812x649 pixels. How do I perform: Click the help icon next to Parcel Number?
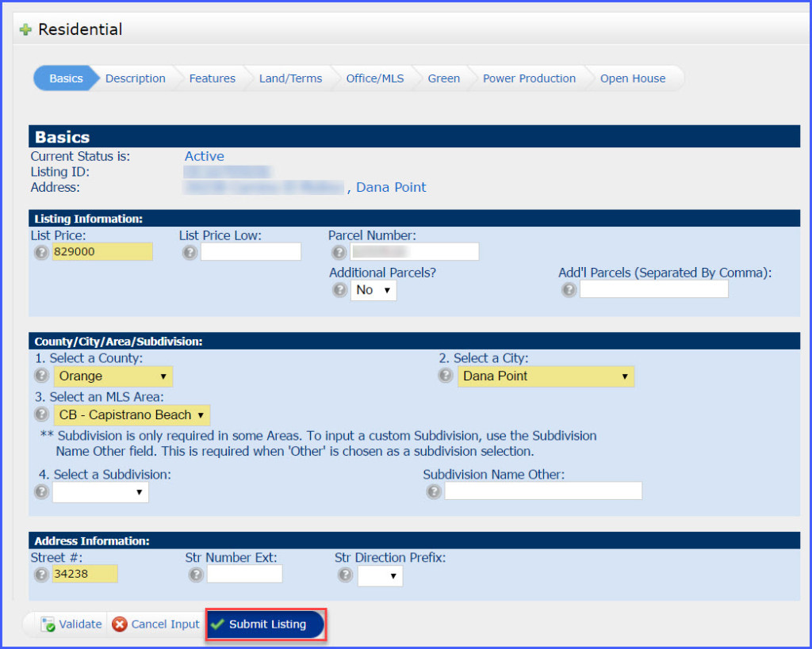[339, 252]
